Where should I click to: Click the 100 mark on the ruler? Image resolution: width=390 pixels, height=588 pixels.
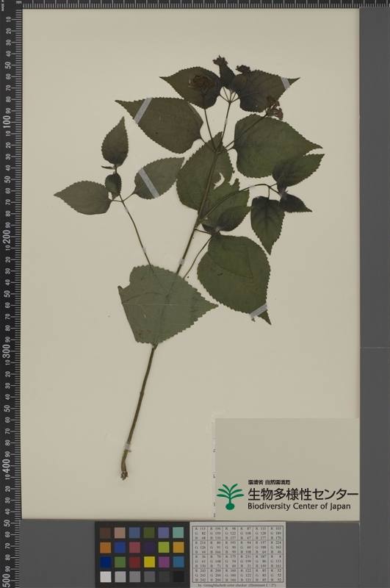(7, 122)
